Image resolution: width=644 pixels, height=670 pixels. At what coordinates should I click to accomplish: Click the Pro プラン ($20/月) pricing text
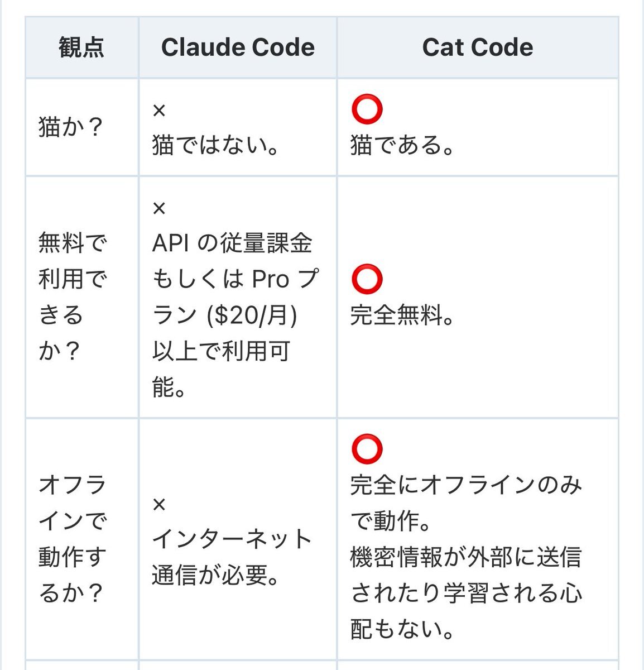pos(235,298)
